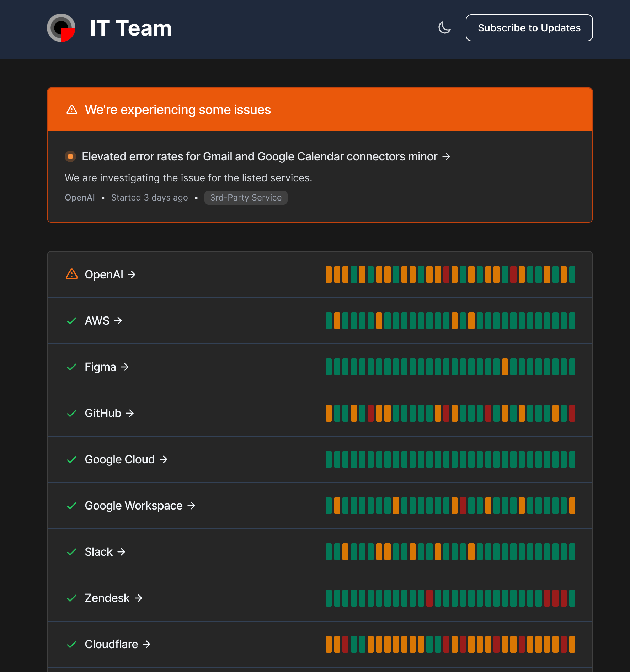Open the Google Cloud arrow for details
The width and height of the screenshot is (630, 672).
(164, 459)
